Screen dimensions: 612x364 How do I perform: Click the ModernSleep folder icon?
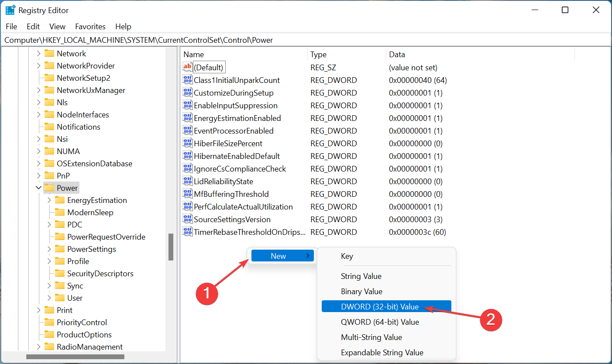tap(60, 213)
